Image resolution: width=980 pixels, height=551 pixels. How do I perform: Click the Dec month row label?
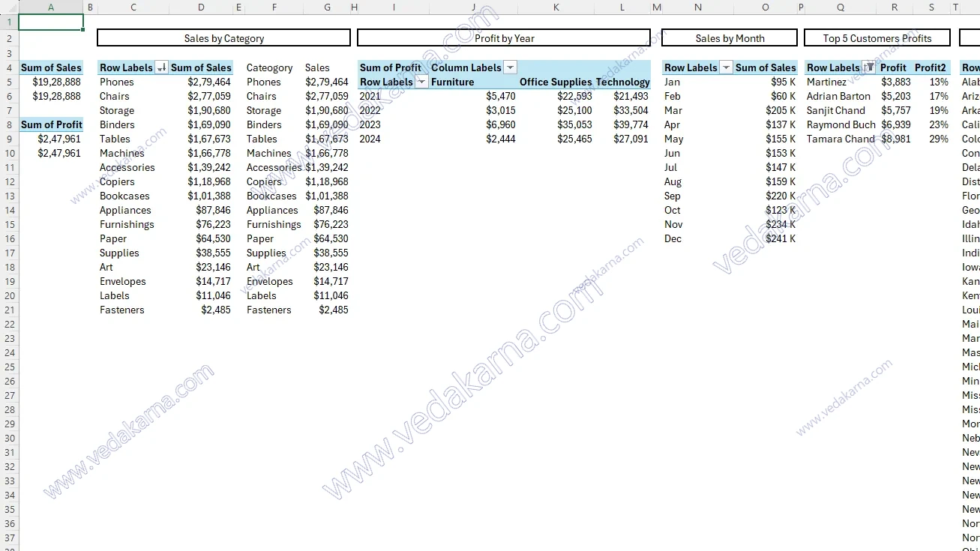(698, 238)
